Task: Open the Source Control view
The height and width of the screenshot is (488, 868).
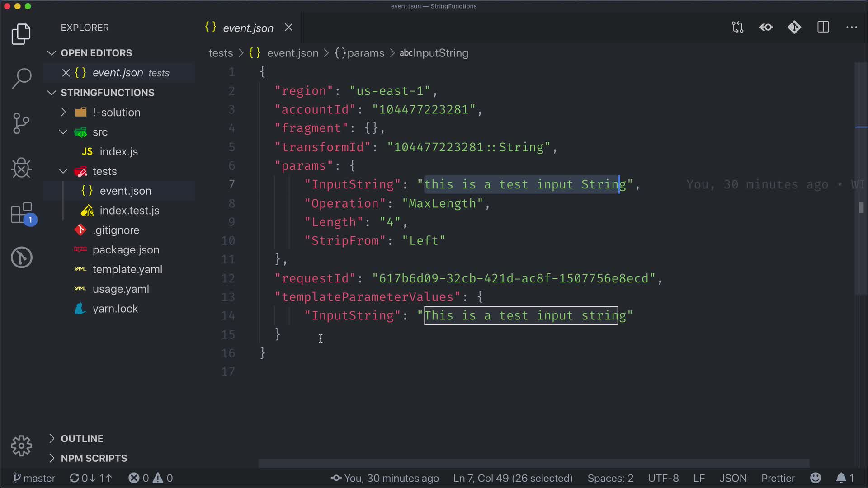Action: [21, 123]
